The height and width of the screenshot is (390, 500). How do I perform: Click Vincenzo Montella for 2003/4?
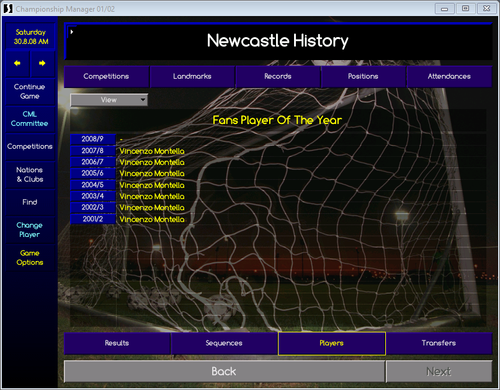(152, 196)
